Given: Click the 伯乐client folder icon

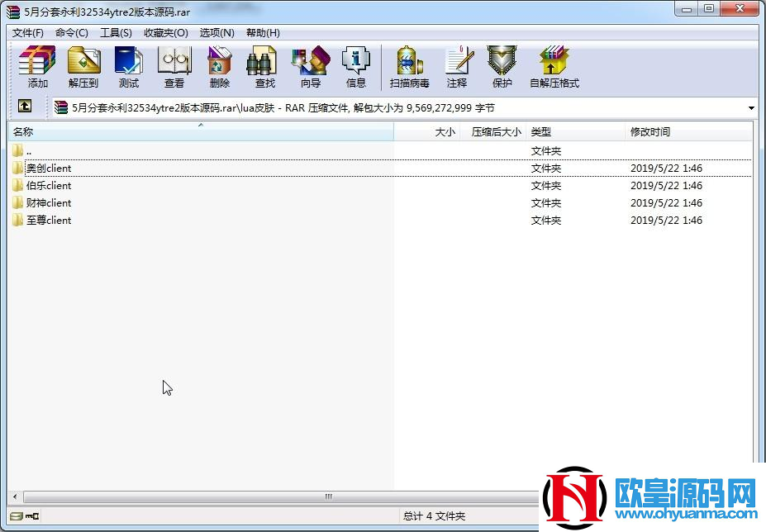Looking at the screenshot, I should (17, 185).
